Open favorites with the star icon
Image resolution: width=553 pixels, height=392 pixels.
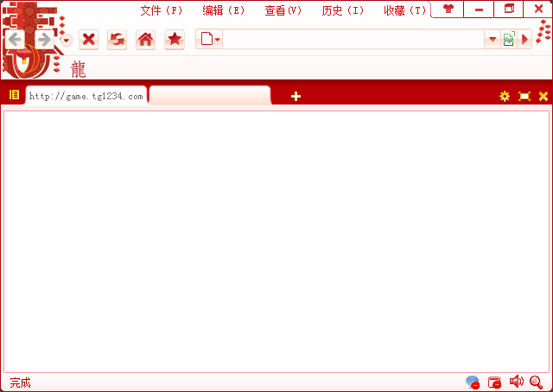[x=175, y=40]
